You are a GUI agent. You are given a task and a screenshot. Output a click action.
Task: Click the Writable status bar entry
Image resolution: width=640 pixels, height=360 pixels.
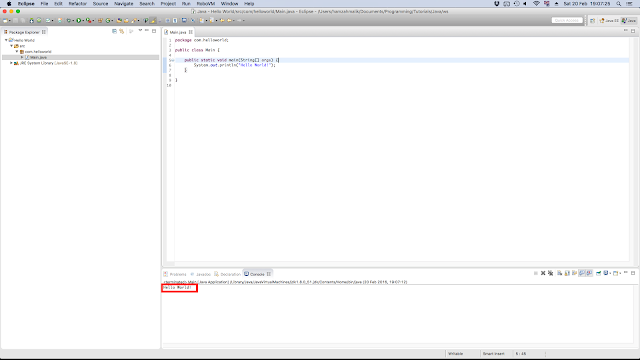click(x=456, y=354)
